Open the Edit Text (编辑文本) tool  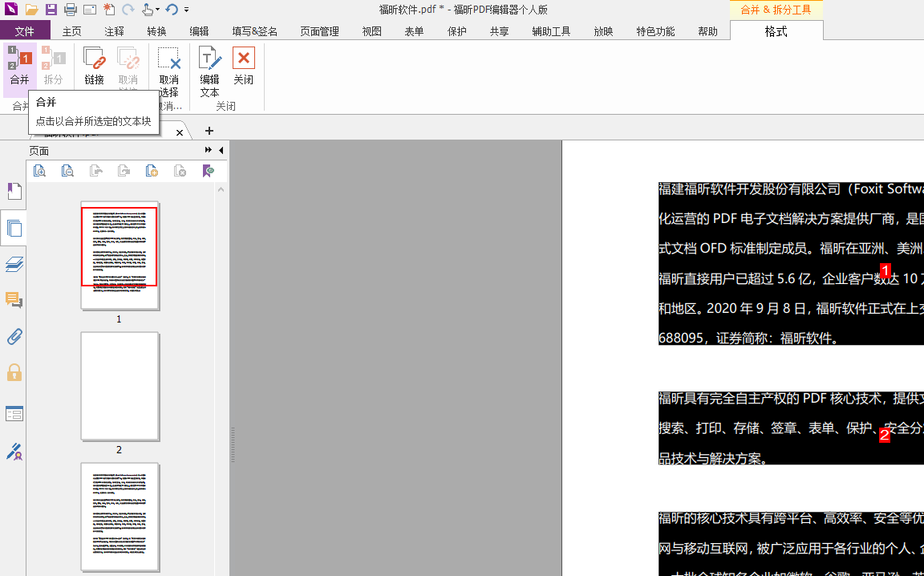209,71
